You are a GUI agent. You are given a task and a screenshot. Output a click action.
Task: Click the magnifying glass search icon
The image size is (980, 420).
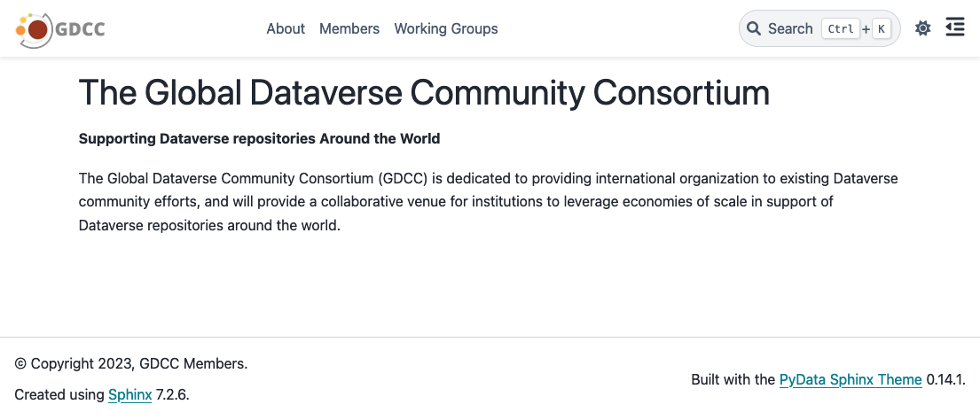(754, 28)
